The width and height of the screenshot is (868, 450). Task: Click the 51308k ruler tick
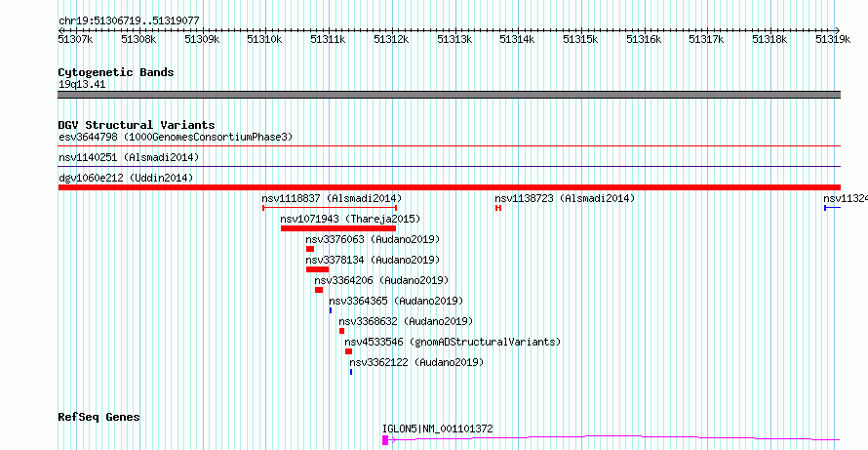[138, 39]
